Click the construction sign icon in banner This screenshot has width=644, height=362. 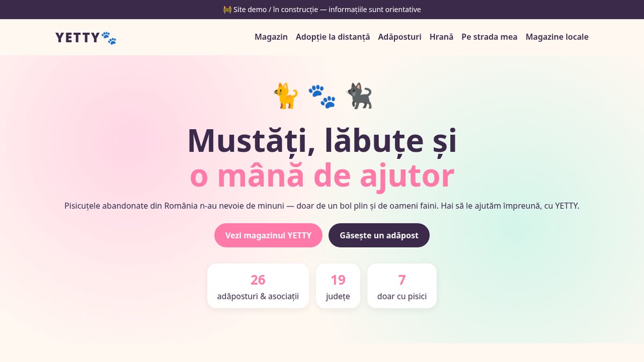click(x=227, y=10)
